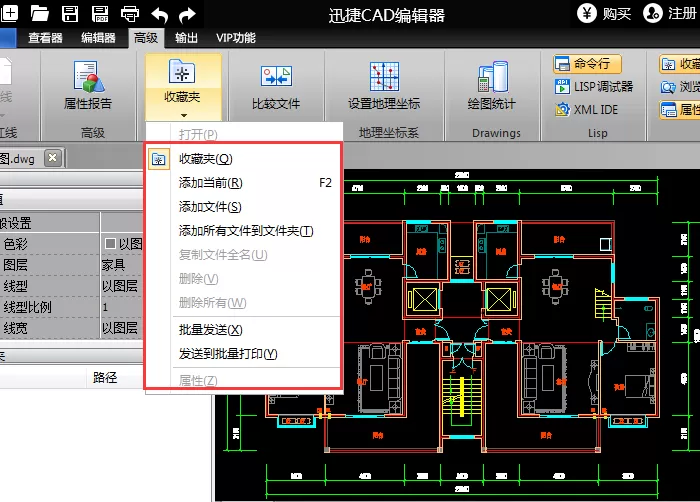Click the 线型 property row
700x502 pixels.
[x=71, y=286]
